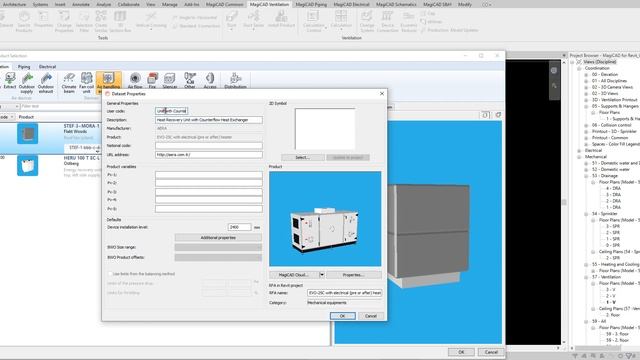Image resolution: width=640 pixels, height=360 pixels.
Task: Collapse the Coordination tree node
Action: click(x=579, y=68)
